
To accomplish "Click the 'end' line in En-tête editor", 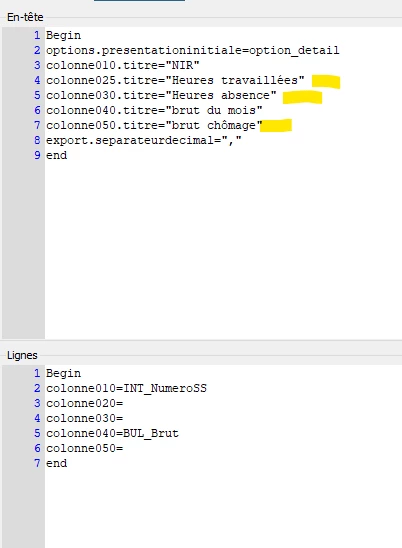I will [x=56, y=156].
